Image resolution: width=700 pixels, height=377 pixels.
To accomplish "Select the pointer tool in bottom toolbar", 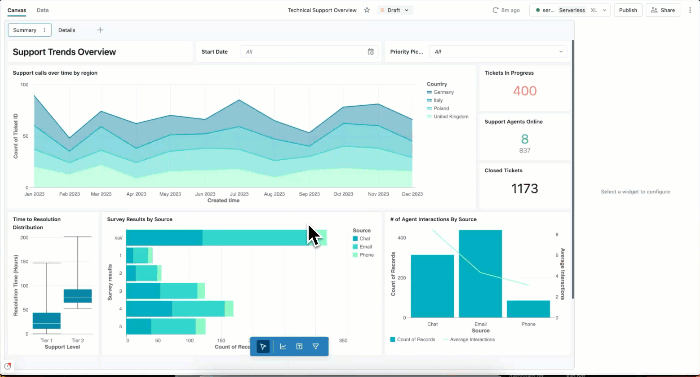I will [263, 347].
